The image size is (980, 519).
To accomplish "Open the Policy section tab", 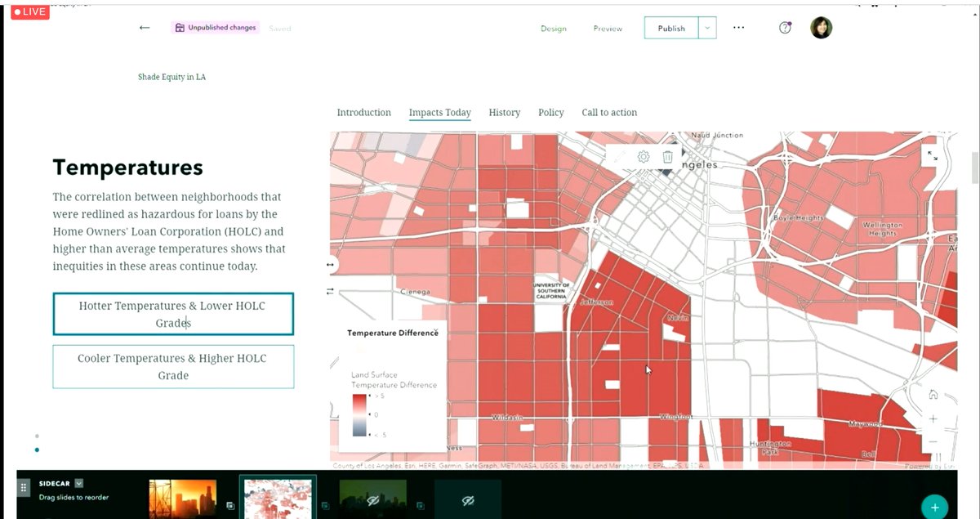I will (x=550, y=113).
